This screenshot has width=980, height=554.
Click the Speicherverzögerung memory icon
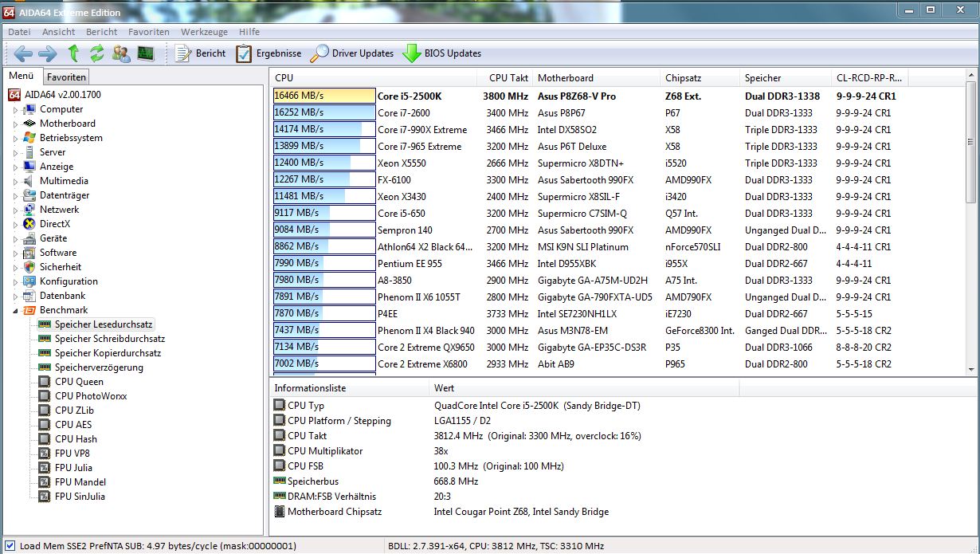pos(45,367)
